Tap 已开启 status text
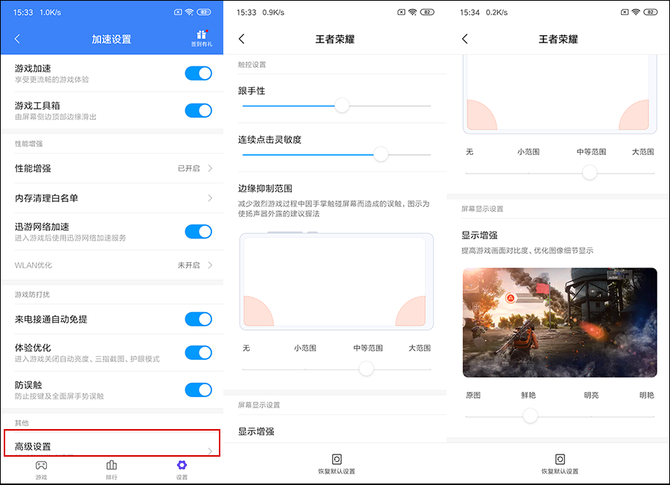670x485 pixels. 189,168
